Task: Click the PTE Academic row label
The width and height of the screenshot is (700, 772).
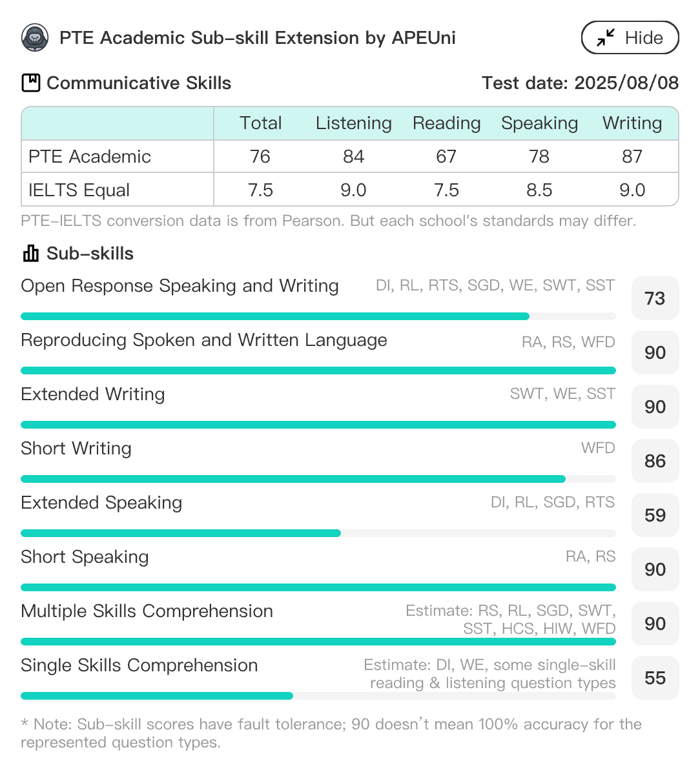Action: [89, 156]
